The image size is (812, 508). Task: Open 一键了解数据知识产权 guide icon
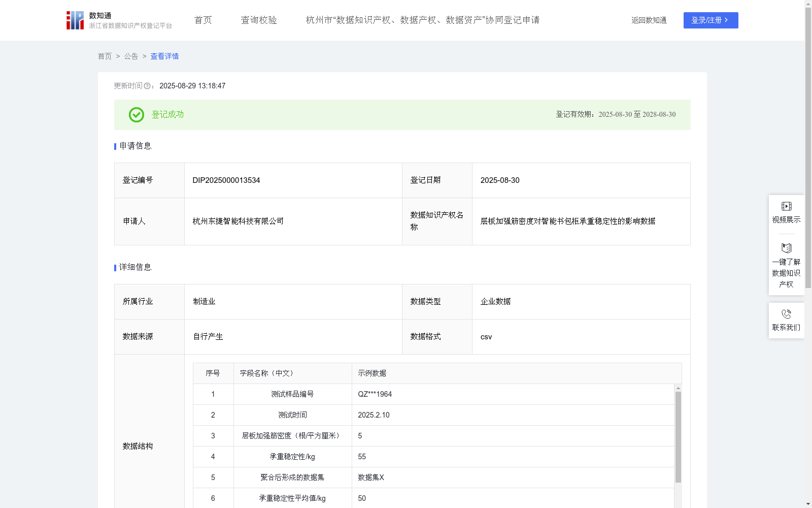click(x=787, y=248)
